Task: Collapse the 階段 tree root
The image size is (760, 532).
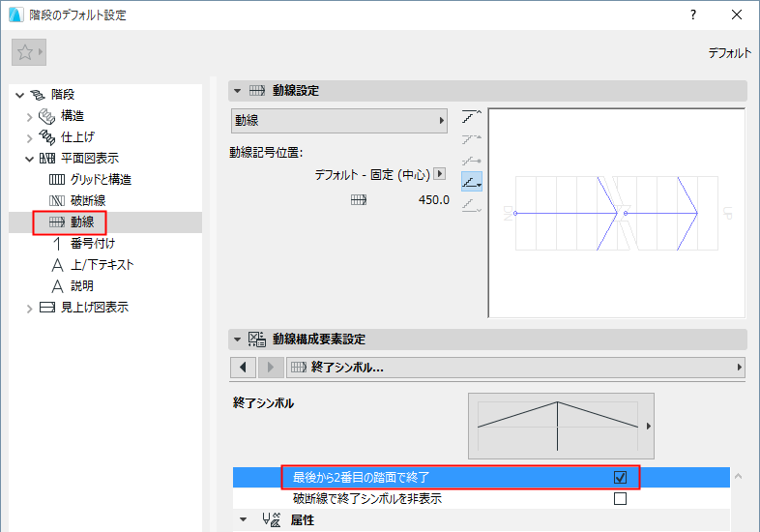Action: click(x=20, y=95)
